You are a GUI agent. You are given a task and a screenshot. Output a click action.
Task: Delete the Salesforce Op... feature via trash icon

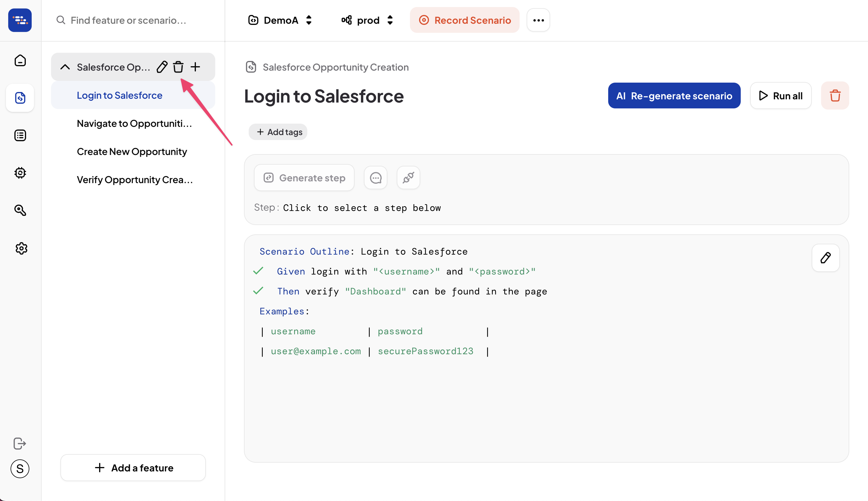click(178, 67)
